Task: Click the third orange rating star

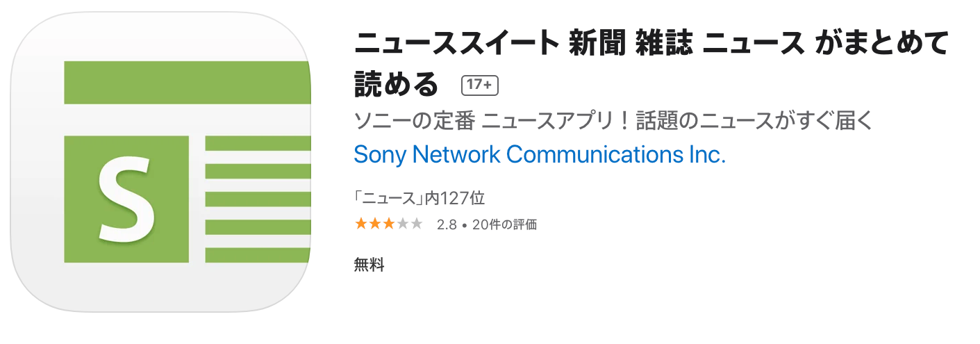Action: 388,224
